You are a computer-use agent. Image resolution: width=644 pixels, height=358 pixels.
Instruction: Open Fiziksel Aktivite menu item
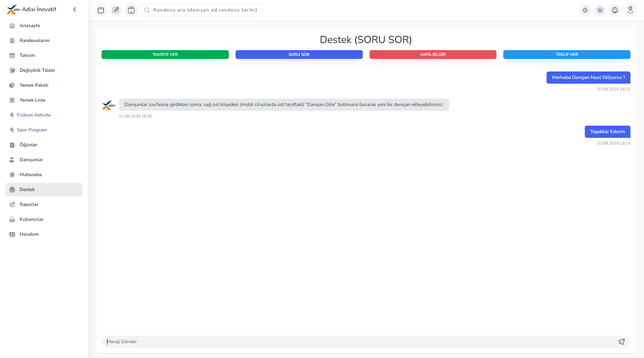pyautogui.click(x=44, y=115)
